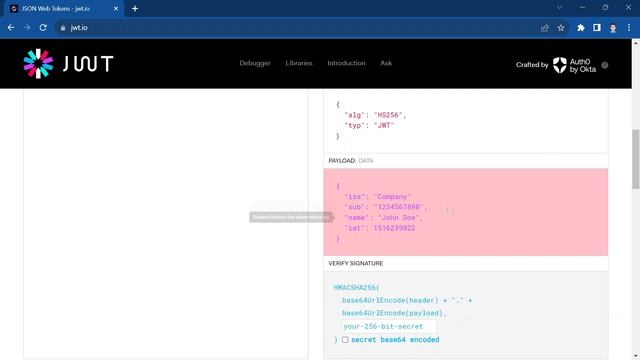
Task: Open the Debugger menu item
Action: 255,63
